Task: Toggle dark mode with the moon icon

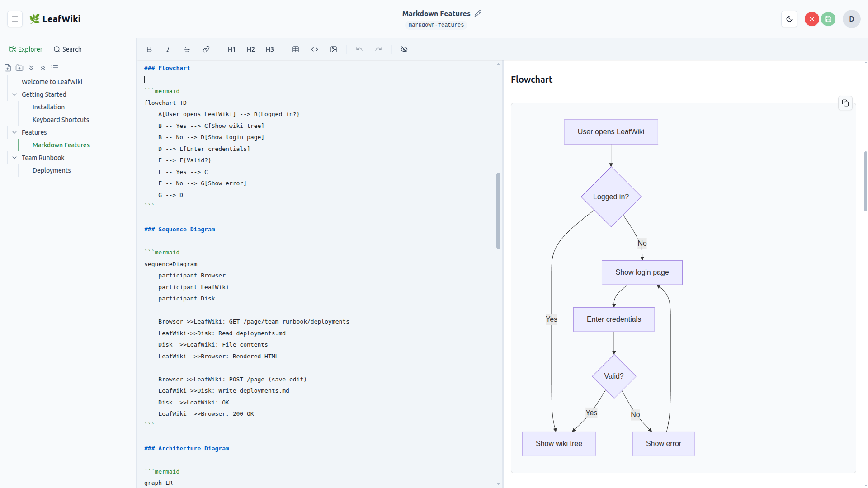Action: (789, 19)
